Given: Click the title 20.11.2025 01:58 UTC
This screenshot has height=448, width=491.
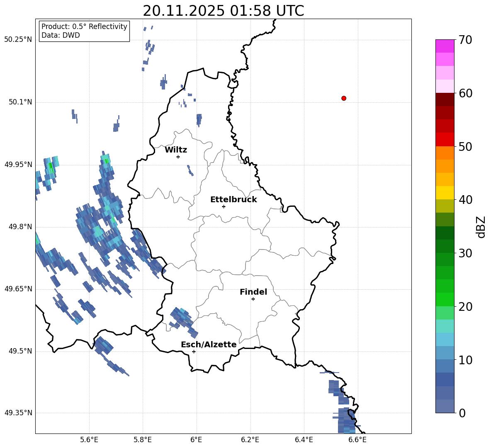Looking at the screenshot, I should point(224,11).
